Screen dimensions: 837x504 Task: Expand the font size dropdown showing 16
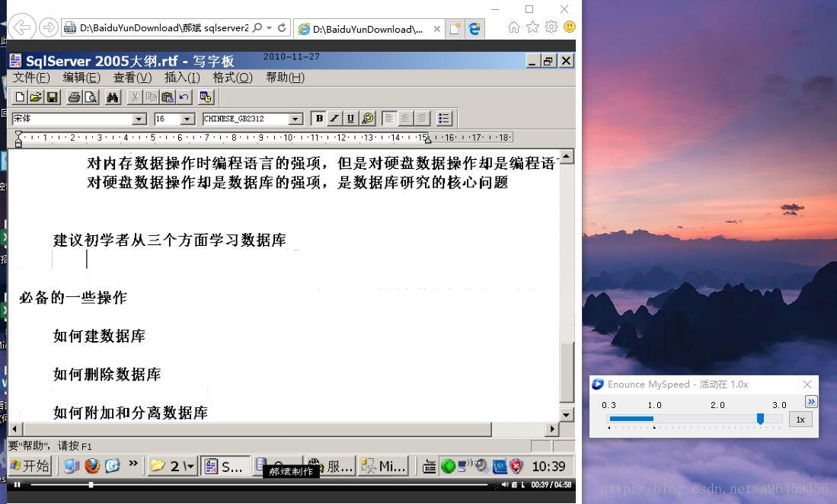pos(187,119)
